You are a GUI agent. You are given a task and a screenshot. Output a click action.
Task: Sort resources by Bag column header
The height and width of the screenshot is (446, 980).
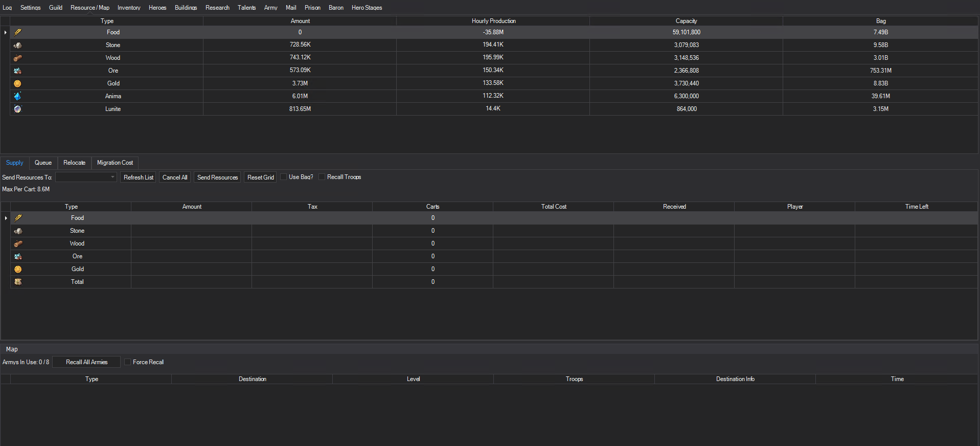pyautogui.click(x=881, y=21)
